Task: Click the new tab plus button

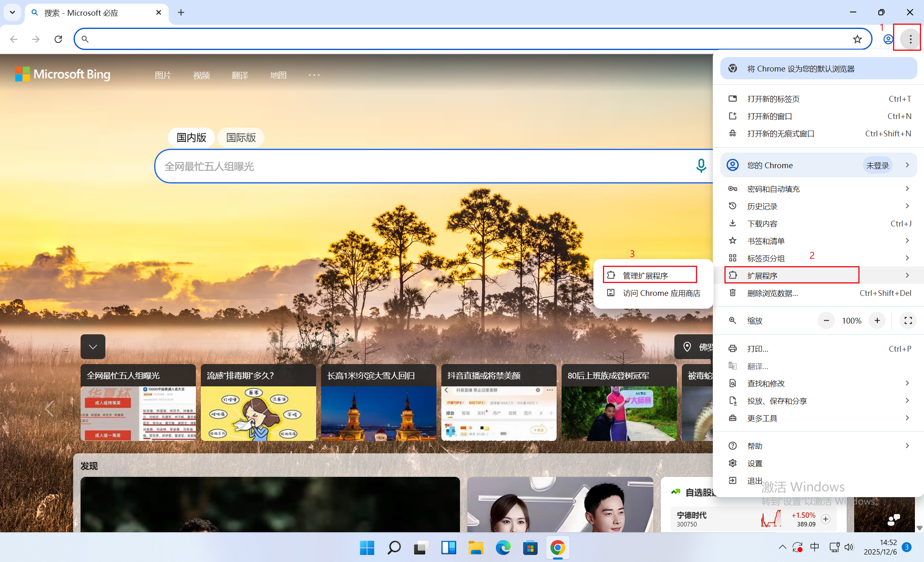Action: 181,12
